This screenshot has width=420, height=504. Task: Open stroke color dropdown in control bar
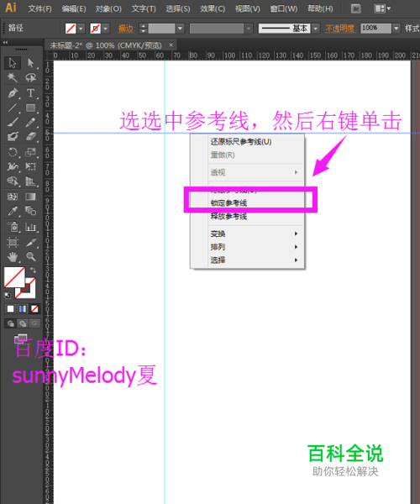106,29
